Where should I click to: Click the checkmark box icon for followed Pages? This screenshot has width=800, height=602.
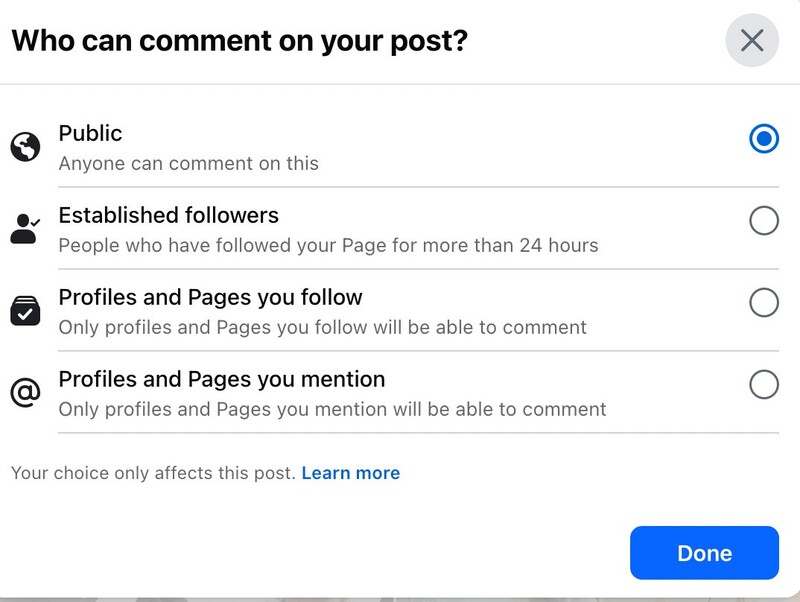click(25, 311)
